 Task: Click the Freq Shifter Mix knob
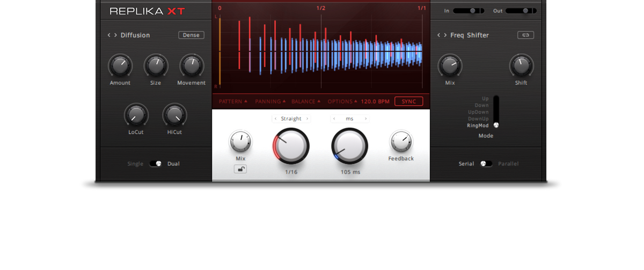[450, 66]
